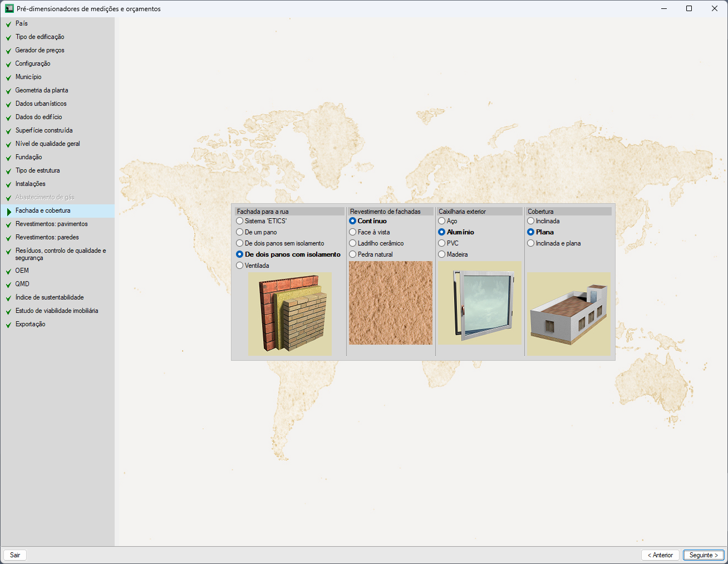Open the 'Tipo de edificação' step
The height and width of the screenshot is (564, 728).
pyautogui.click(x=40, y=37)
